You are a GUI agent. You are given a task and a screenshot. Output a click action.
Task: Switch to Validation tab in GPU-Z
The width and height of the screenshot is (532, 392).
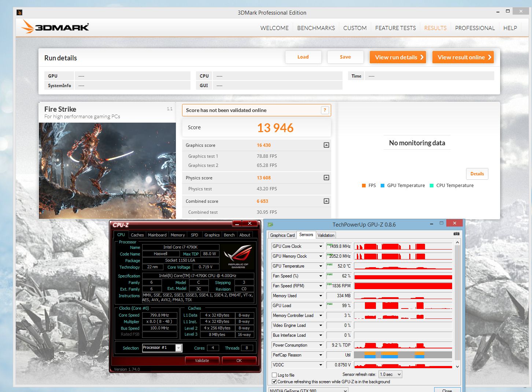click(326, 235)
